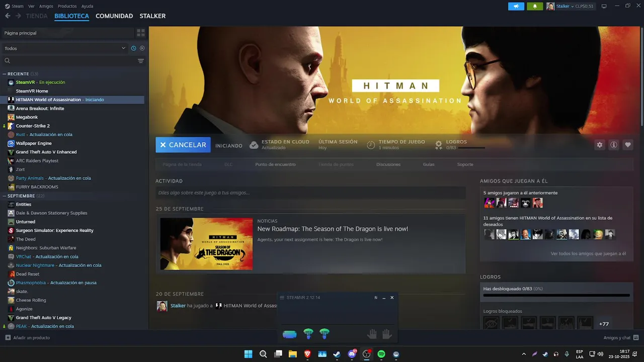Click Añadir un producto
Screen dimensions: 644x362
[28, 338]
